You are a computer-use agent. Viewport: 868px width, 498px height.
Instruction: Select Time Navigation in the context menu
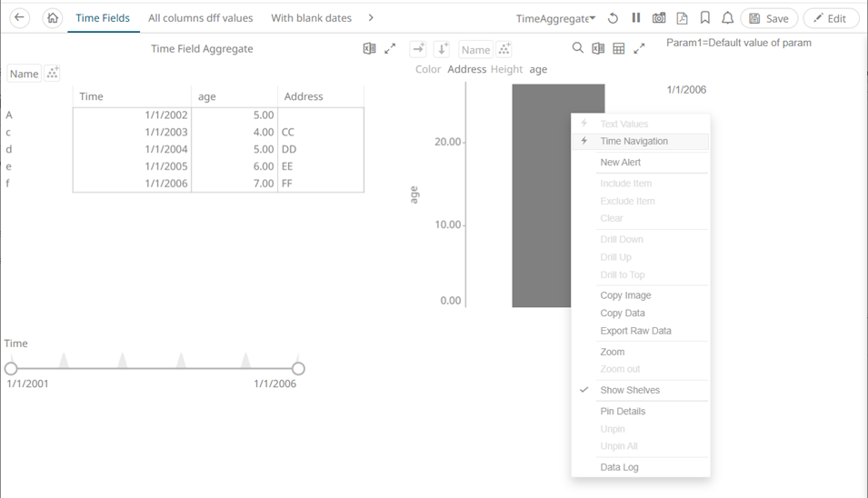pos(641,141)
